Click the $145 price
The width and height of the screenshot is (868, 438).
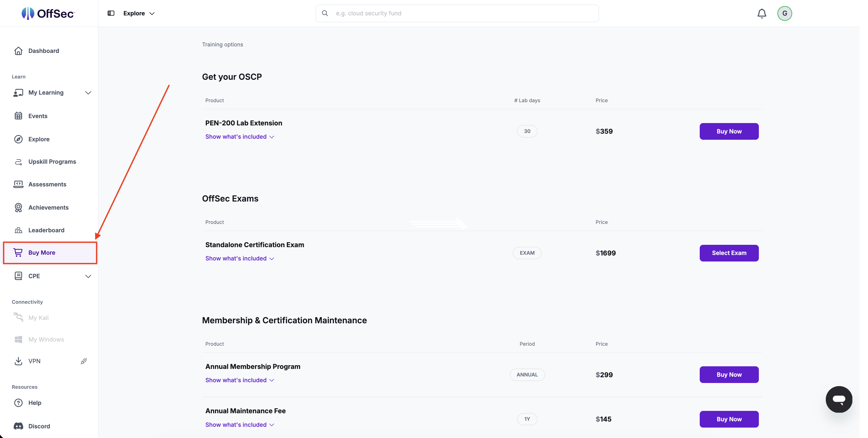coord(604,419)
